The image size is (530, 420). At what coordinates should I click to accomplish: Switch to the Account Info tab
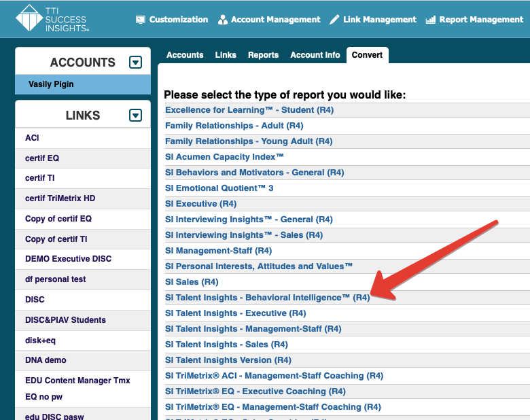coord(315,55)
